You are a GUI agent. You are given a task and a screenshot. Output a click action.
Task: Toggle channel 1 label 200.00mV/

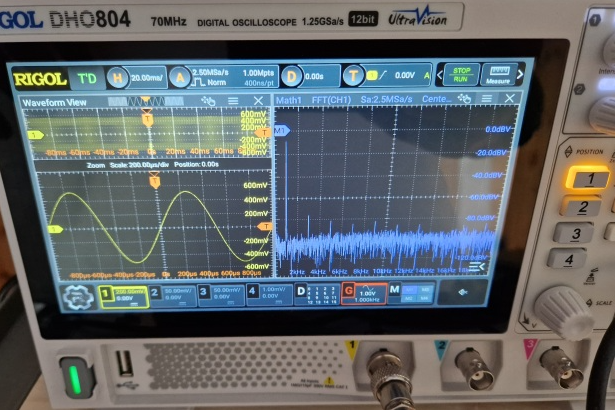pyautogui.click(x=123, y=296)
